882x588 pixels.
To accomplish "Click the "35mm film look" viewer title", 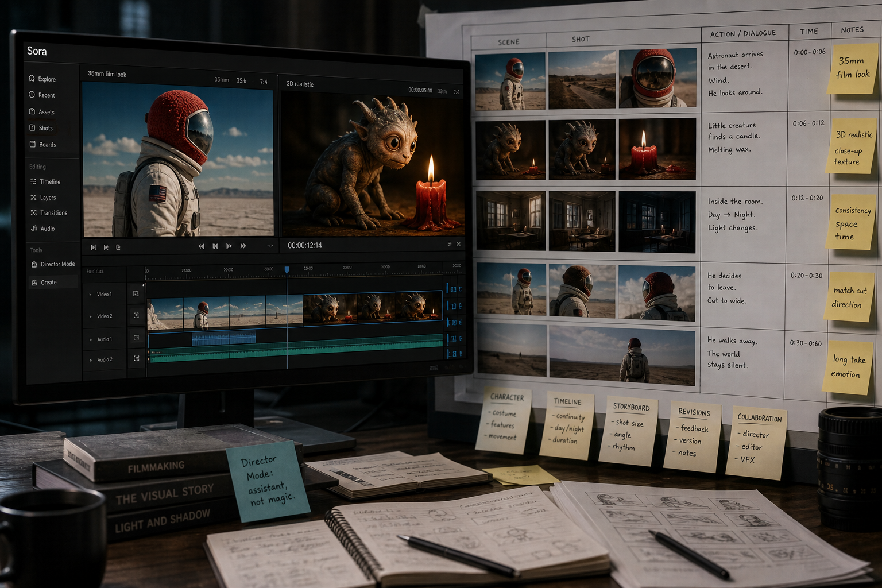I will tap(107, 74).
